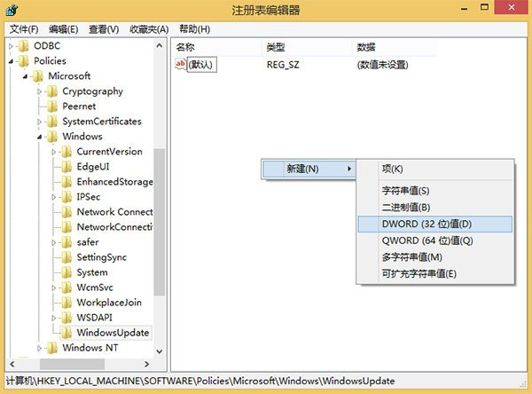Viewport: 532px width, 394px height.
Task: Click the WSDAPI folder icon
Action: tap(66, 318)
